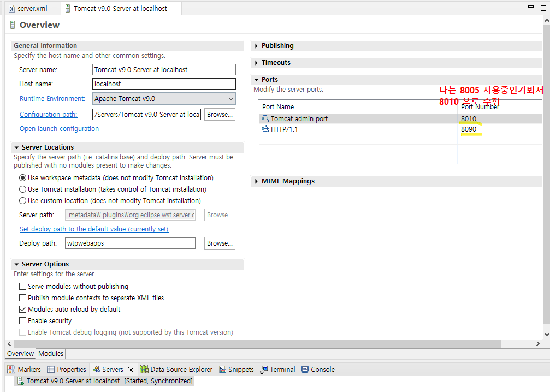Viewport: 550px width, 392px height.
Task: Open the Properties view tab
Action: (x=67, y=369)
